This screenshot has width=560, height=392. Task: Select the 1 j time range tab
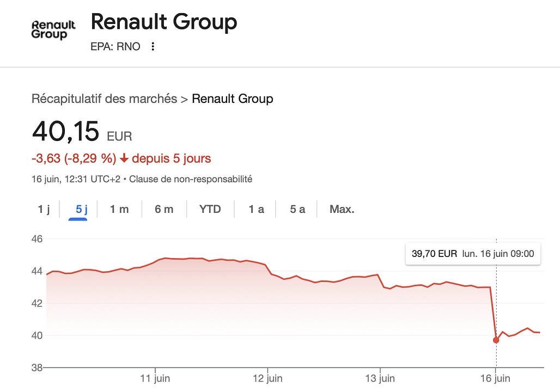[44, 209]
